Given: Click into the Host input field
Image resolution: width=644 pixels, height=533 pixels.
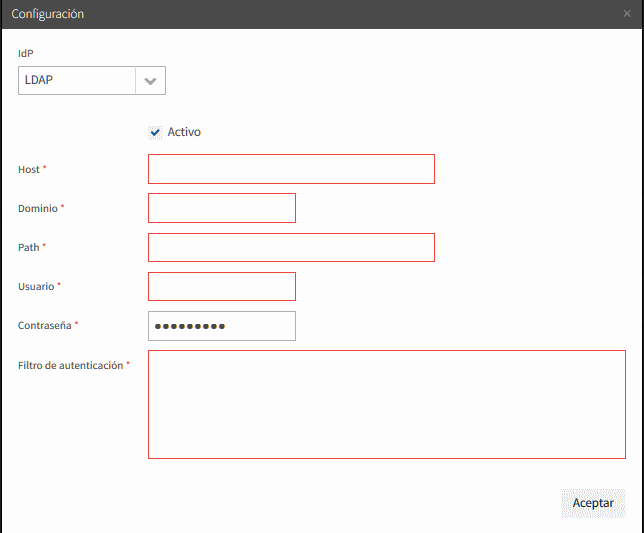Looking at the screenshot, I should 291,169.
